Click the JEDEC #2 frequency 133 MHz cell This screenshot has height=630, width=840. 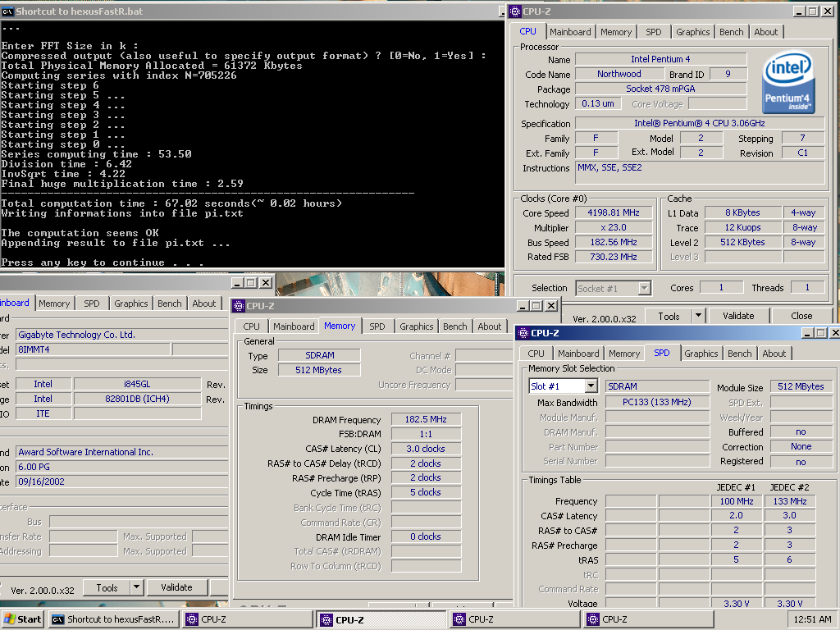[x=790, y=501]
